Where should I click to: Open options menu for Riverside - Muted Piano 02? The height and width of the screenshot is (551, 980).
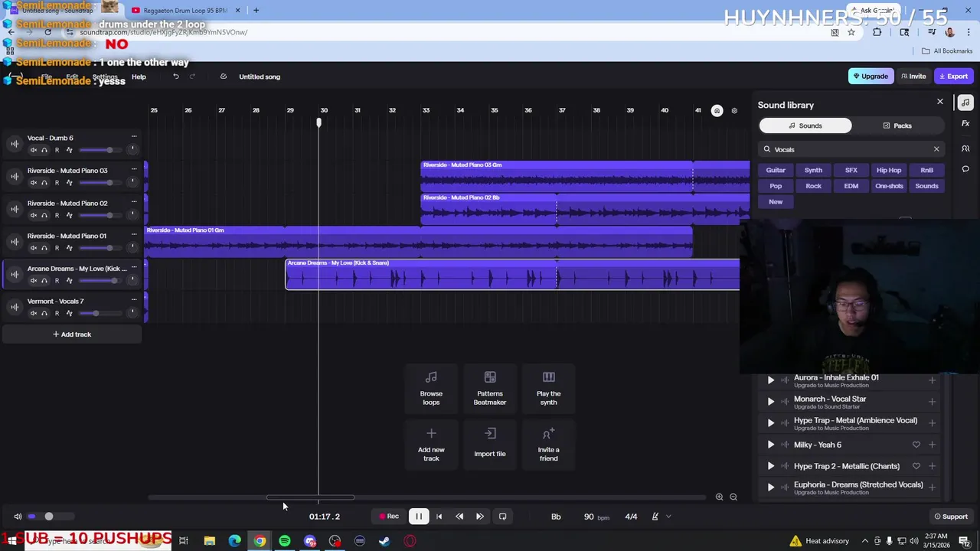(134, 203)
